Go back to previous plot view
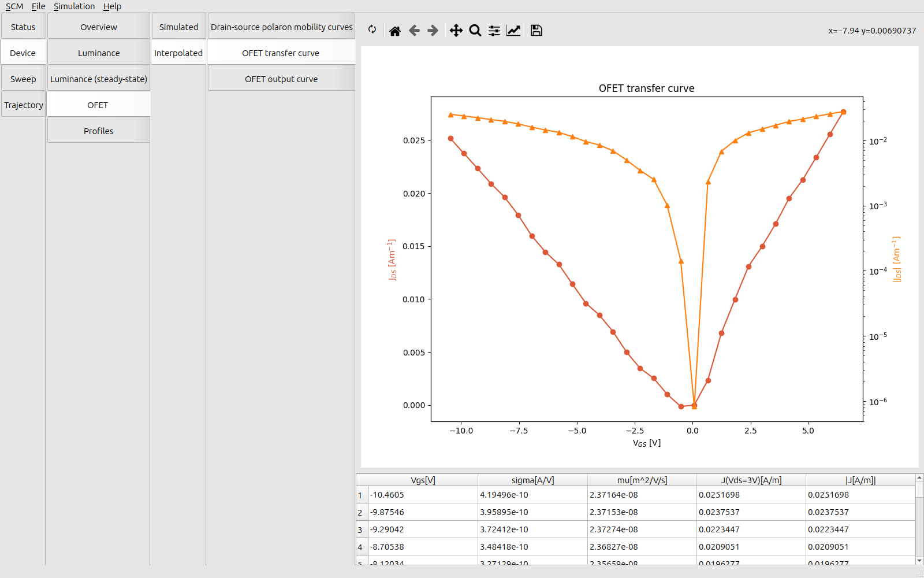 click(414, 31)
